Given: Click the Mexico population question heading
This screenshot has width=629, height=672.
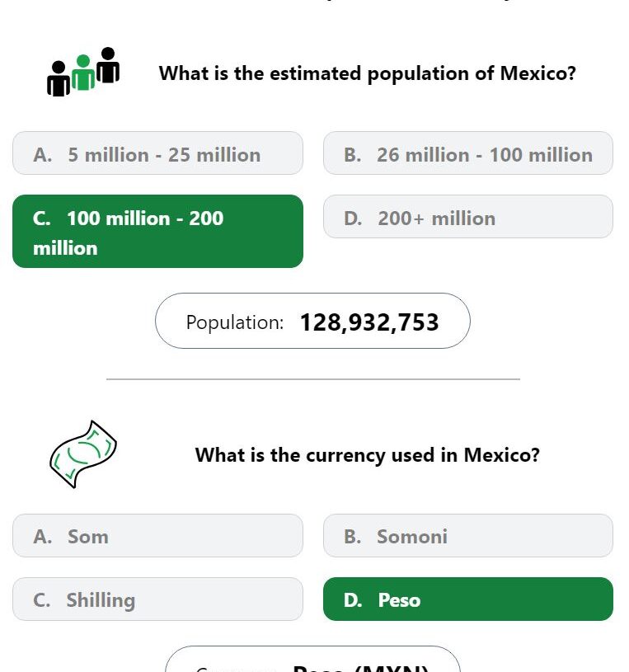Looking at the screenshot, I should pos(367,73).
